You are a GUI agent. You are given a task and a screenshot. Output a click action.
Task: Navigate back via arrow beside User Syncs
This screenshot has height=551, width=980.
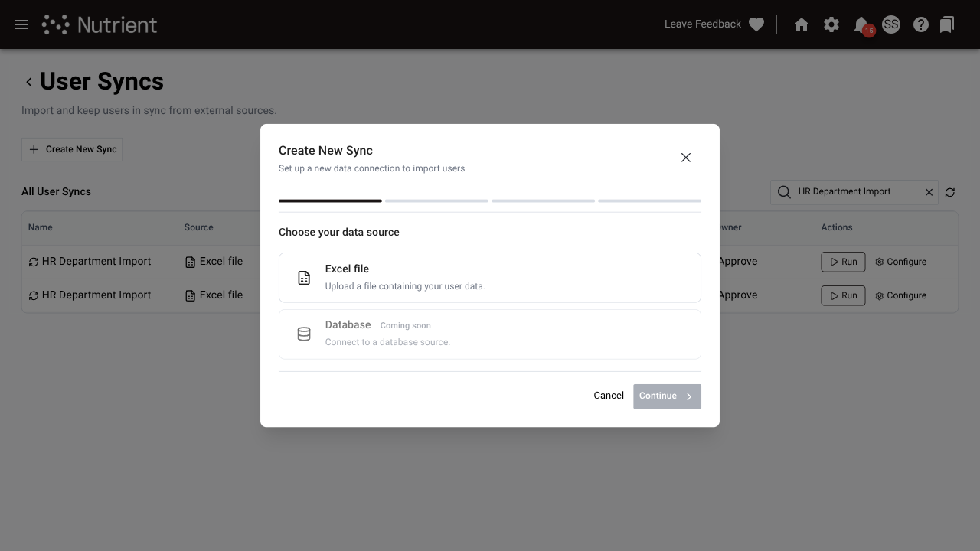click(x=28, y=81)
